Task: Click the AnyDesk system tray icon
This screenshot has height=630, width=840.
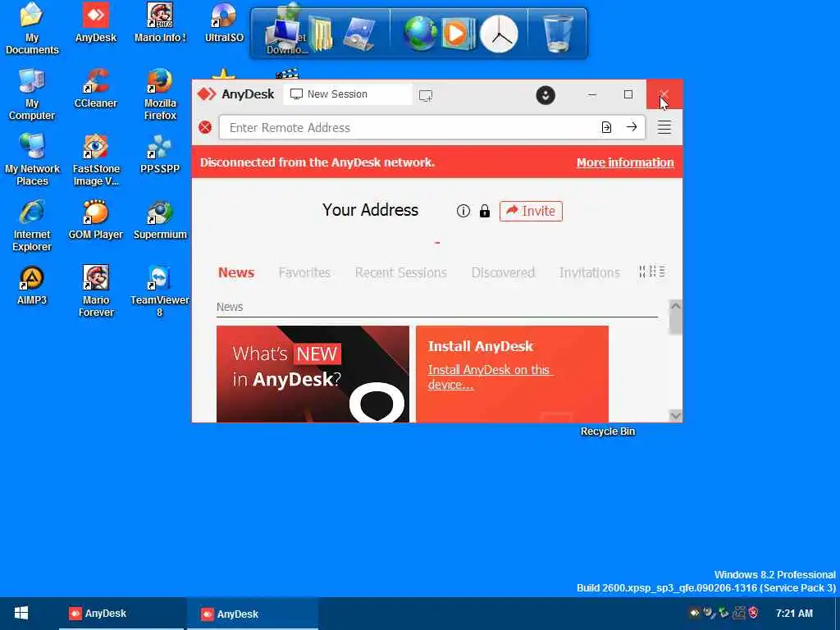Action: [x=694, y=613]
